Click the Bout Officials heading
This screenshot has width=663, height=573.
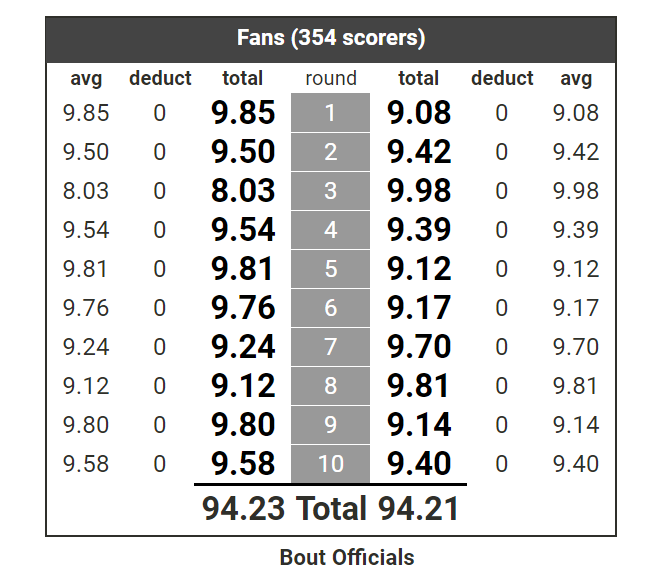pyautogui.click(x=347, y=557)
